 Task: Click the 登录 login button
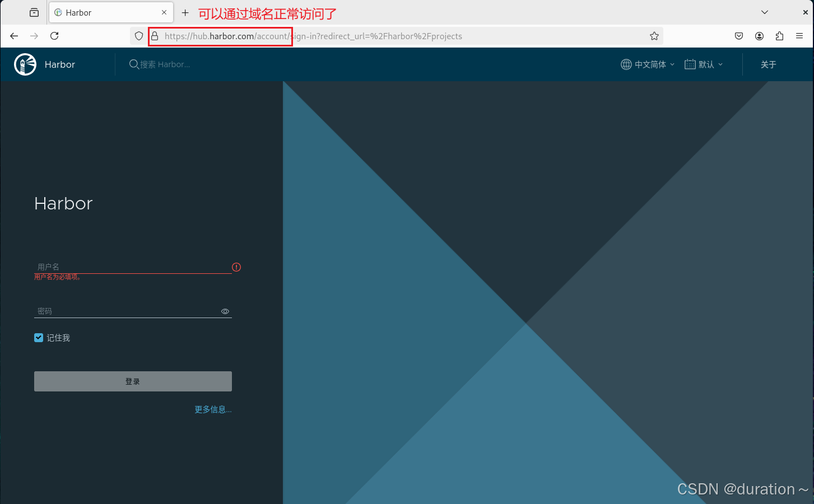133,381
